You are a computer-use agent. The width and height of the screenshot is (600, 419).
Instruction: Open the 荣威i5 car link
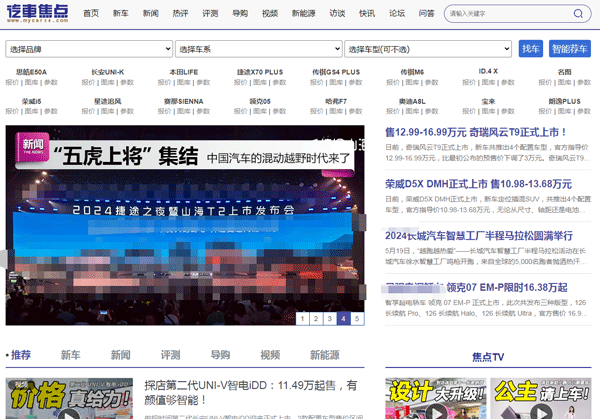(x=31, y=101)
